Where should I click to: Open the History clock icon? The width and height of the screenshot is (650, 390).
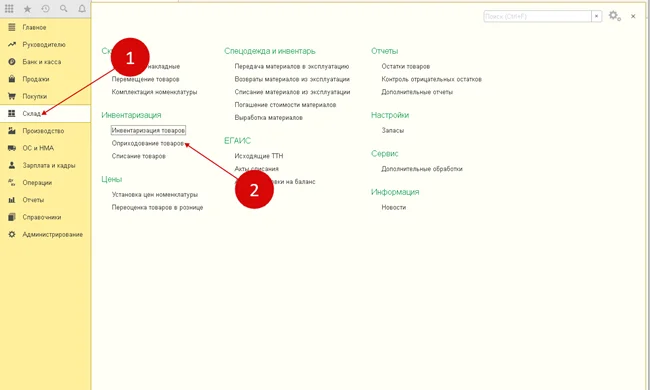tap(46, 8)
